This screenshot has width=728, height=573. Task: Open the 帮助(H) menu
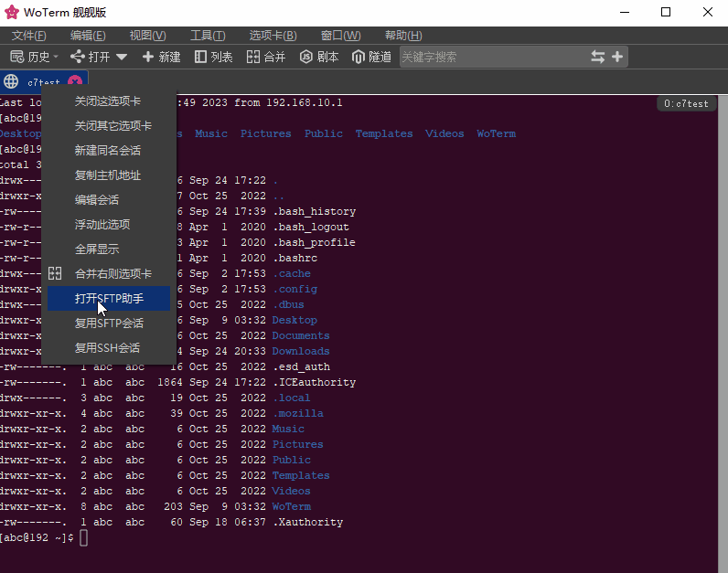tap(403, 36)
